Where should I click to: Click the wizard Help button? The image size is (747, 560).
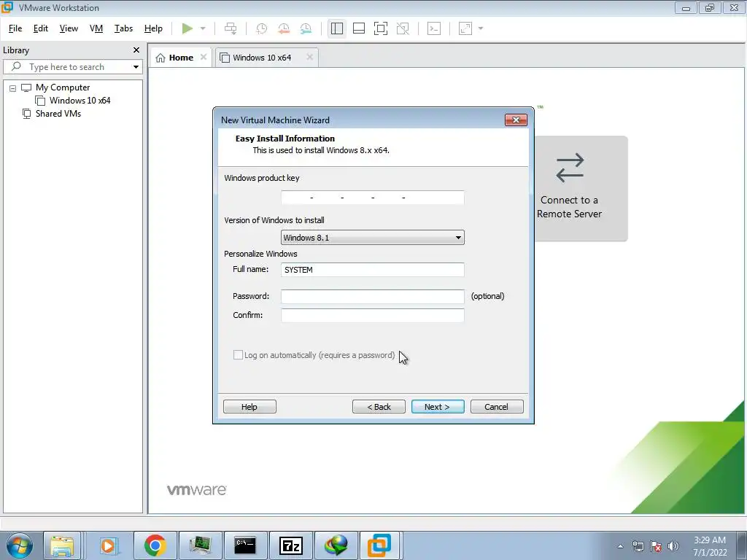(x=249, y=407)
